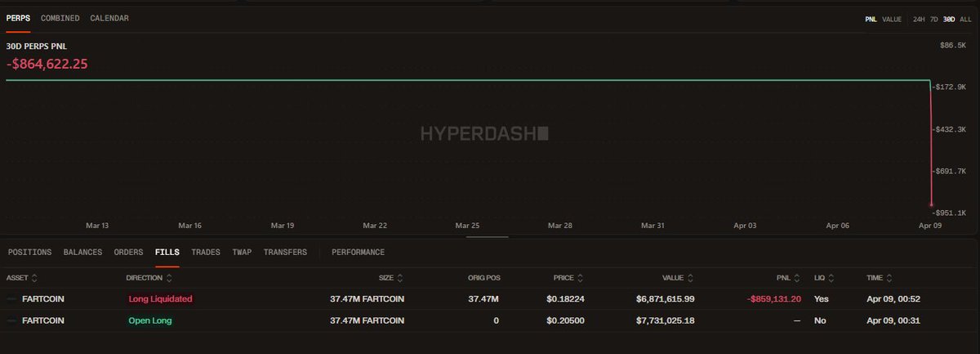Set chart range to 24H

pyautogui.click(x=919, y=19)
